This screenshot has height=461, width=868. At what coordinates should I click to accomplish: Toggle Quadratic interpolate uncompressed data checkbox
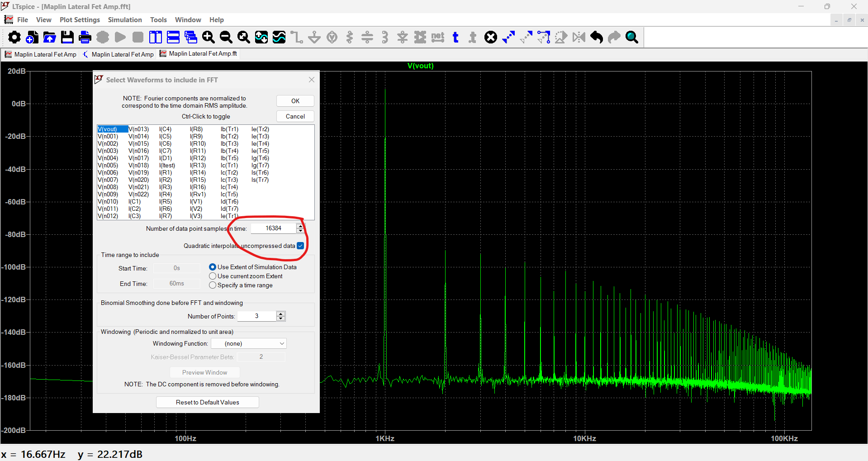[x=300, y=246]
